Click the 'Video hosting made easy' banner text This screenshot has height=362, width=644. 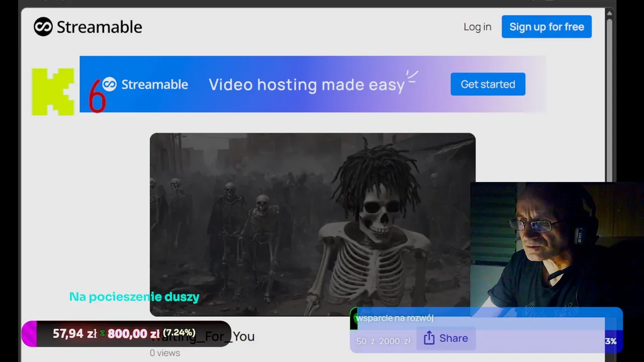tap(306, 84)
